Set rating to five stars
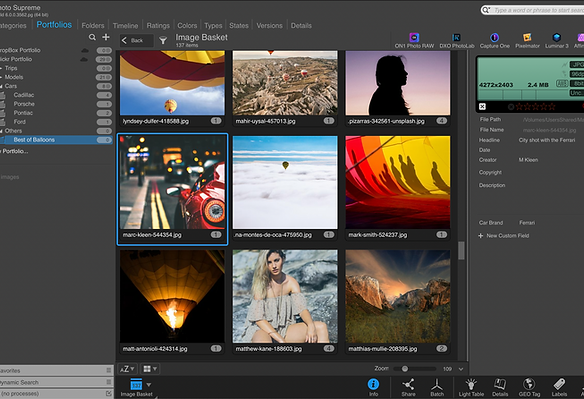This screenshot has width=584, height=399. click(x=552, y=107)
